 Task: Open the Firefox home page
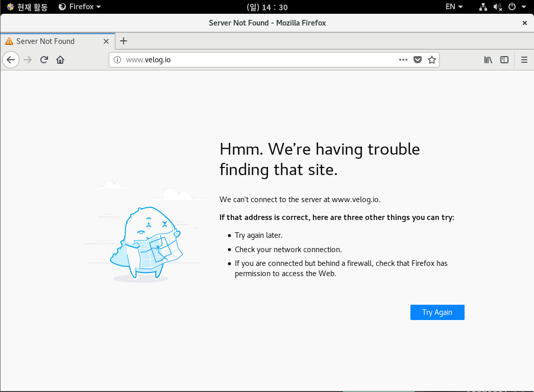(x=60, y=60)
